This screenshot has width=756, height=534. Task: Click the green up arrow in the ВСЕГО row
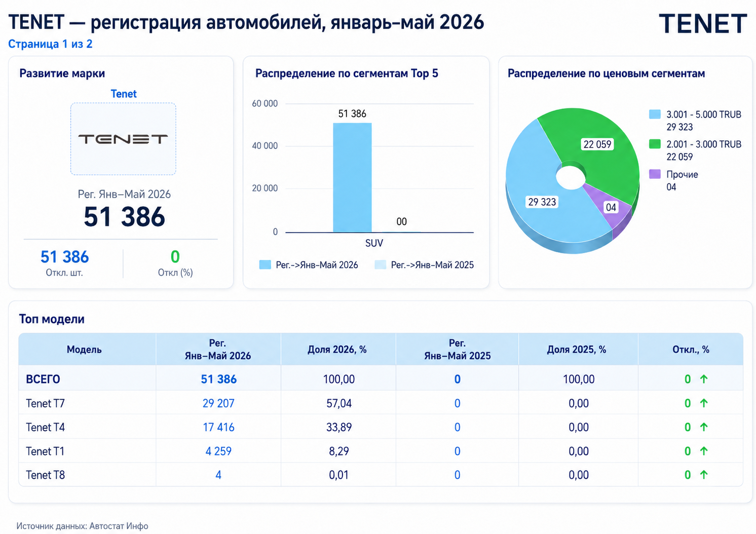[x=704, y=379]
